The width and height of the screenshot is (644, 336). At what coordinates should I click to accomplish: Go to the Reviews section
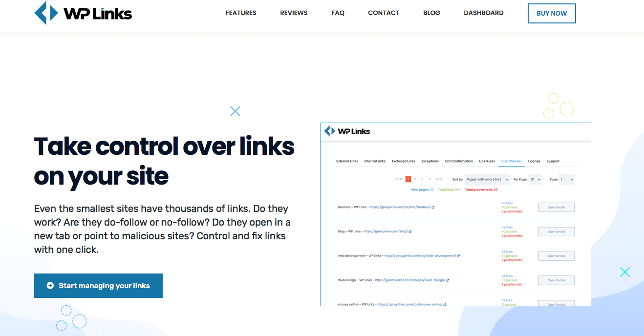pyautogui.click(x=294, y=13)
